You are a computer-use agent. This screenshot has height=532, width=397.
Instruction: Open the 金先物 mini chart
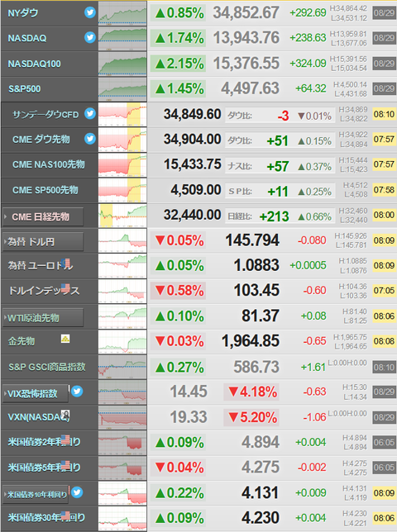click(x=122, y=342)
